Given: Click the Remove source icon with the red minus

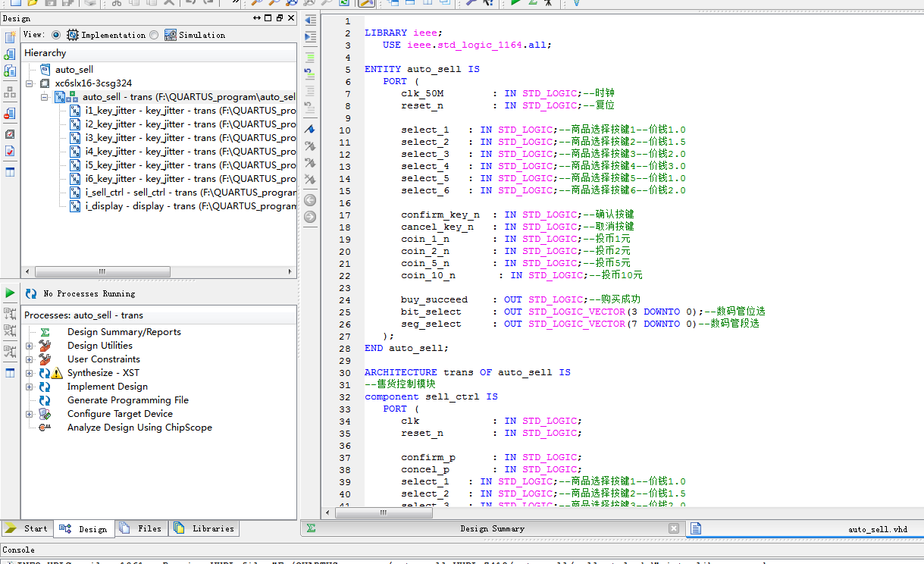Looking at the screenshot, I should pos(10,113).
